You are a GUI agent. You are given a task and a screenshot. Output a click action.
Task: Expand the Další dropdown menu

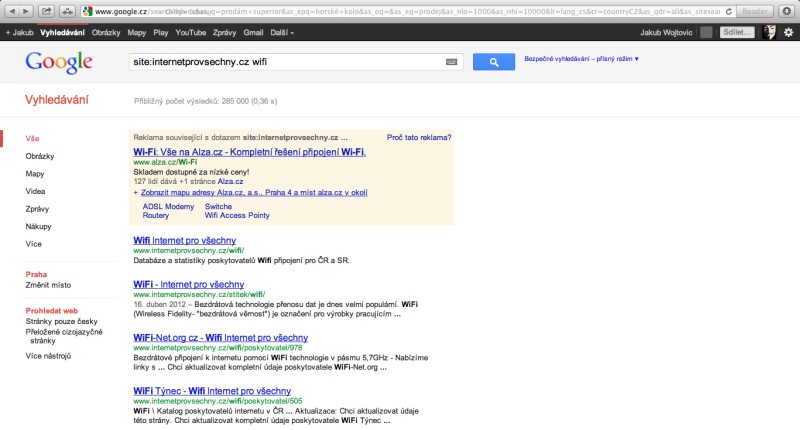(x=282, y=32)
